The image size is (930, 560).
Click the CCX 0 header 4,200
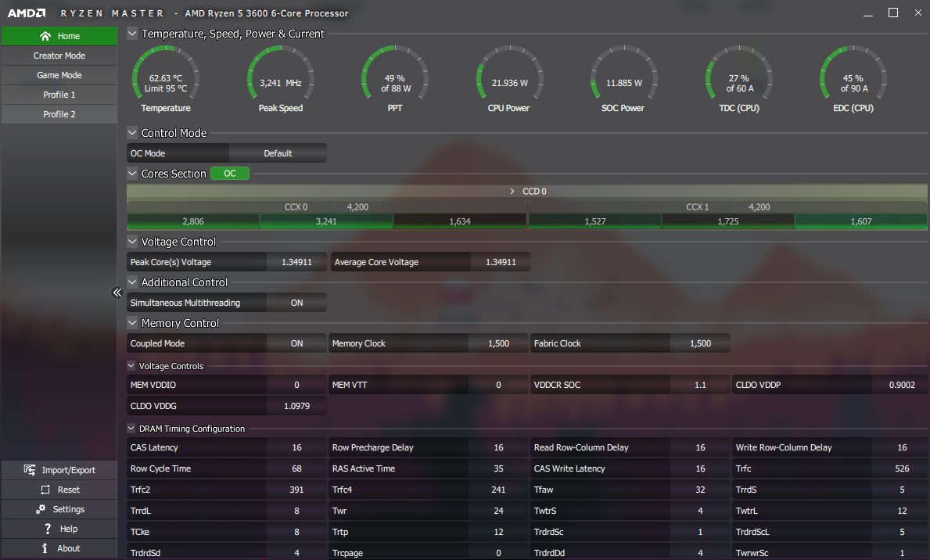coord(326,207)
